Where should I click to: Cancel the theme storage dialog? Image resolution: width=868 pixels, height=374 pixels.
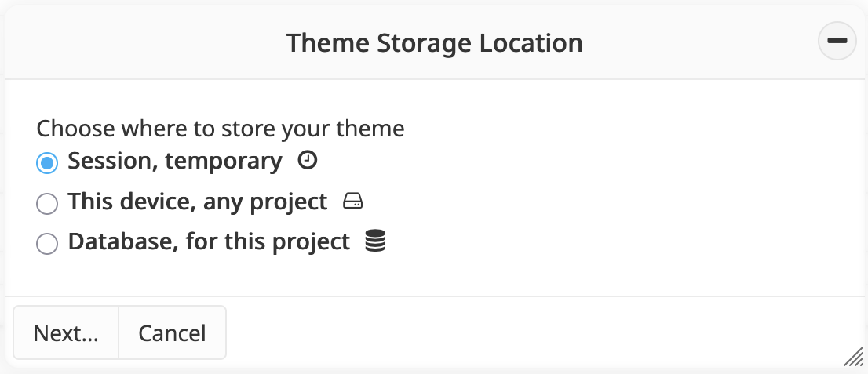coord(172,333)
